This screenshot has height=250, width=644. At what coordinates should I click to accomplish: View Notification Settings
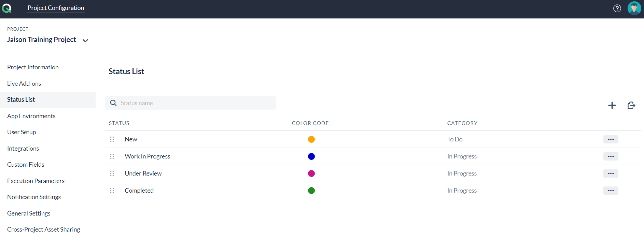click(34, 197)
